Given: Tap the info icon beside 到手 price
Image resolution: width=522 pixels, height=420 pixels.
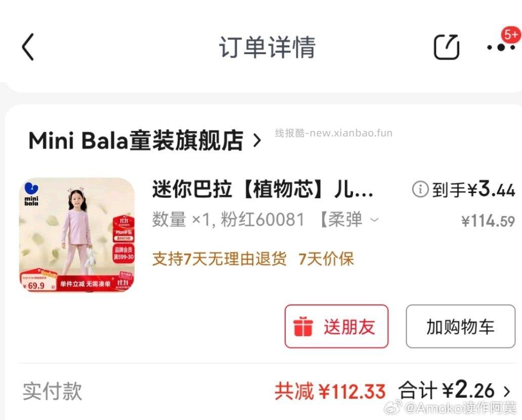Looking at the screenshot, I should pyautogui.click(x=420, y=190).
